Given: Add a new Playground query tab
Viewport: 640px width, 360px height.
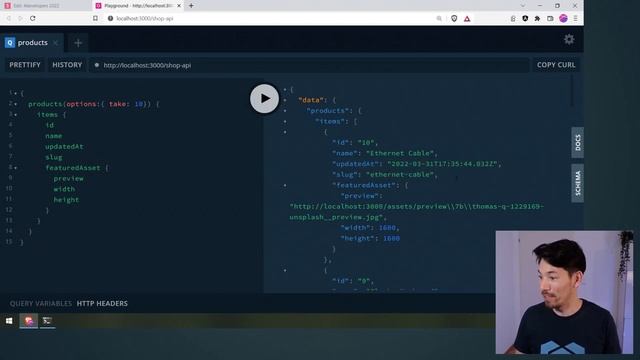Looking at the screenshot, I should (78, 43).
